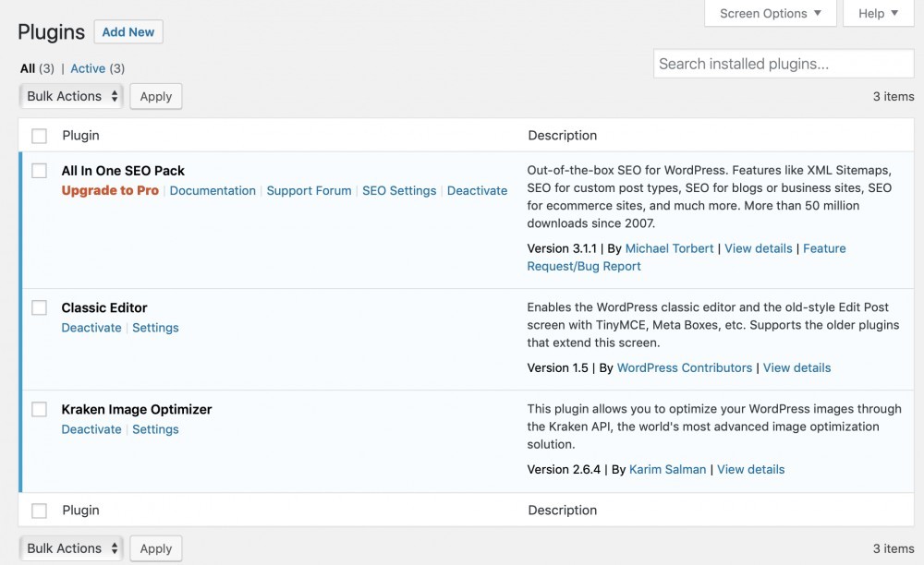This screenshot has height=565, width=924.
Task: Click the Description column header in footer
Action: (562, 511)
